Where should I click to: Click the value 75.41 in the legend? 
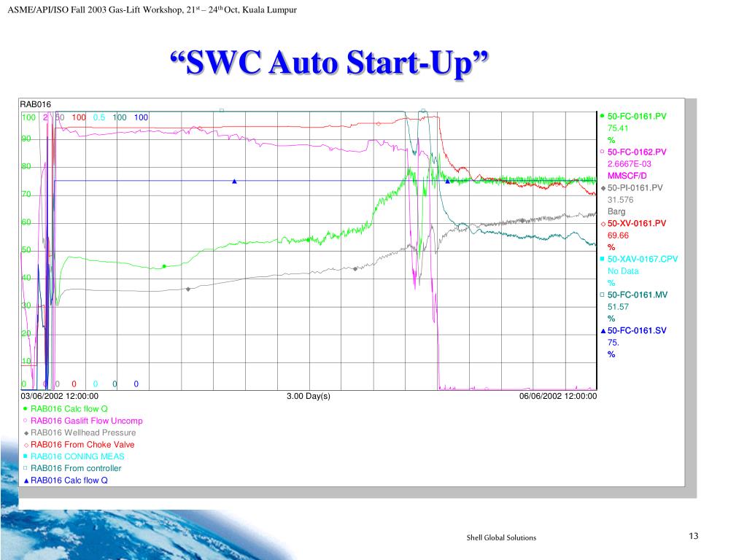point(618,128)
